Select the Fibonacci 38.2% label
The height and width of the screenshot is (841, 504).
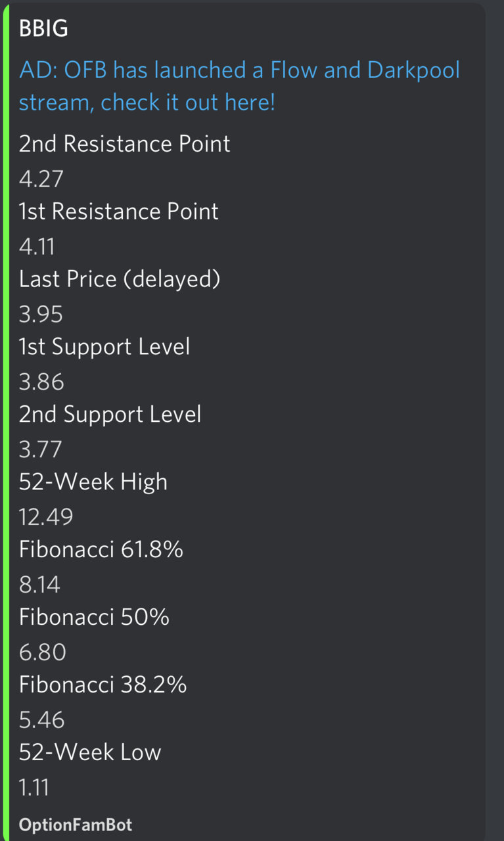click(x=103, y=685)
